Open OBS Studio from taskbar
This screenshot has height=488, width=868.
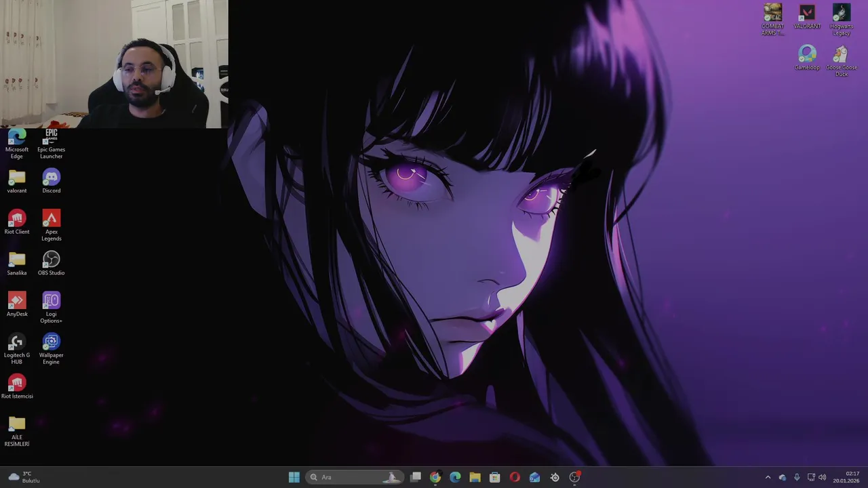coord(575,477)
